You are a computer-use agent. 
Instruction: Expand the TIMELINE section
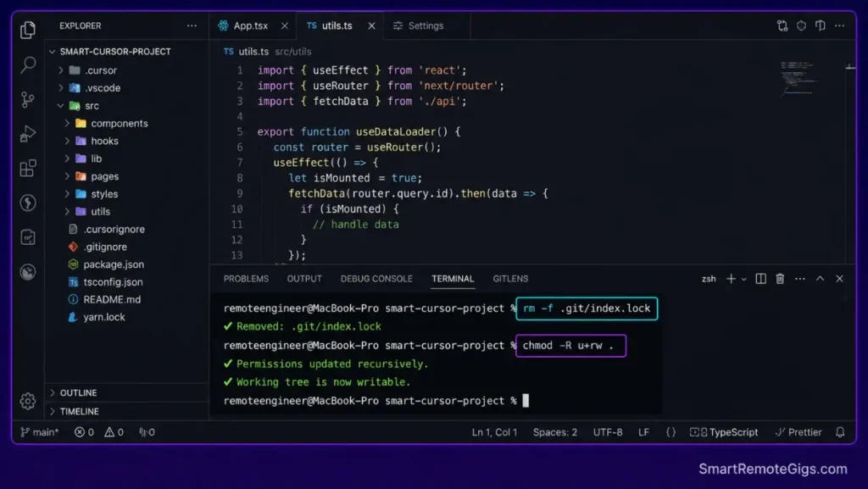coord(53,412)
